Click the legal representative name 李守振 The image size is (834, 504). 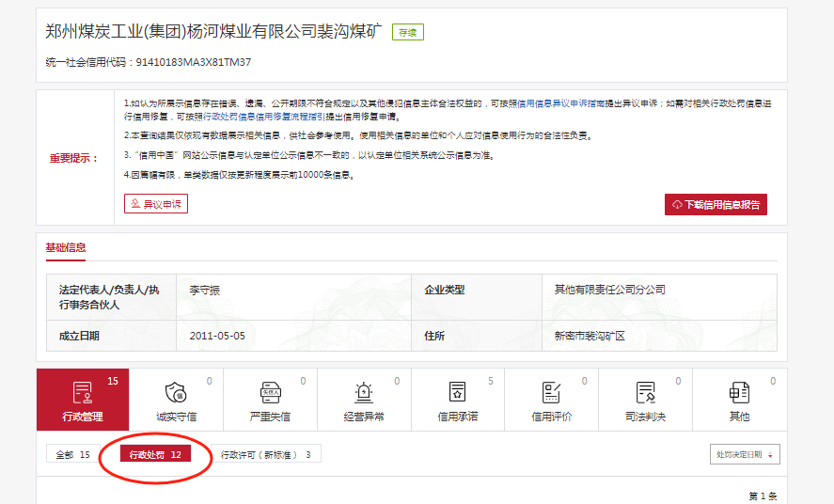click(x=204, y=291)
